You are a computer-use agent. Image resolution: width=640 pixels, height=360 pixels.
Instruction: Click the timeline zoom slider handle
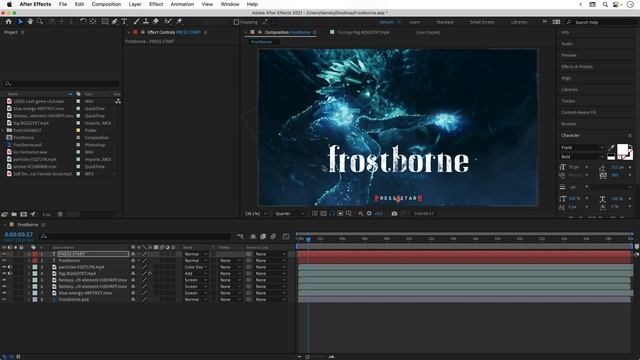307,357
